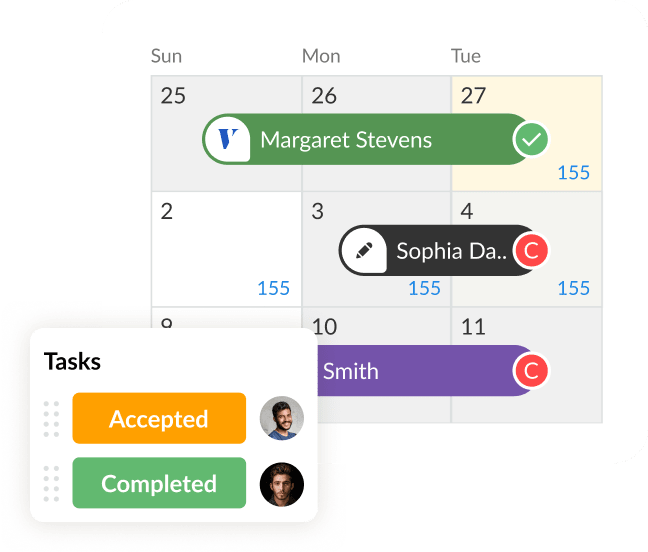
Task: Click the drag handle beside Completed task
Action: [x=52, y=483]
